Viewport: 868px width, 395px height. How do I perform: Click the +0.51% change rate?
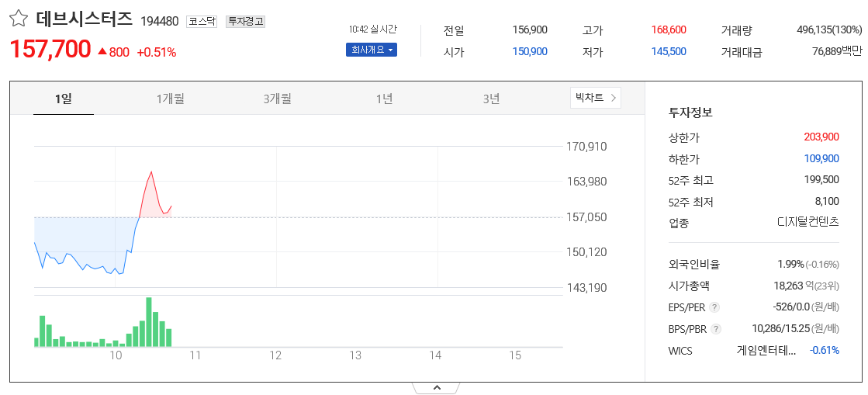pyautogui.click(x=157, y=53)
